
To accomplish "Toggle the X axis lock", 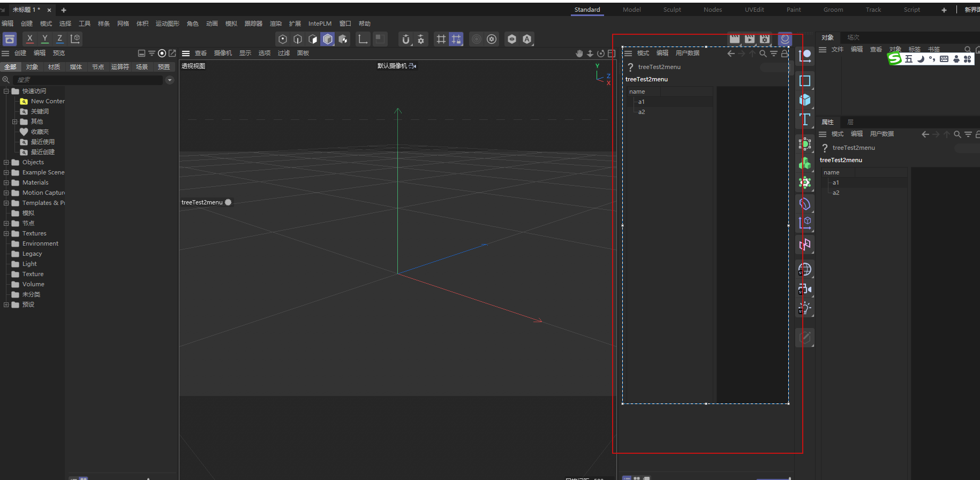I will (x=30, y=39).
